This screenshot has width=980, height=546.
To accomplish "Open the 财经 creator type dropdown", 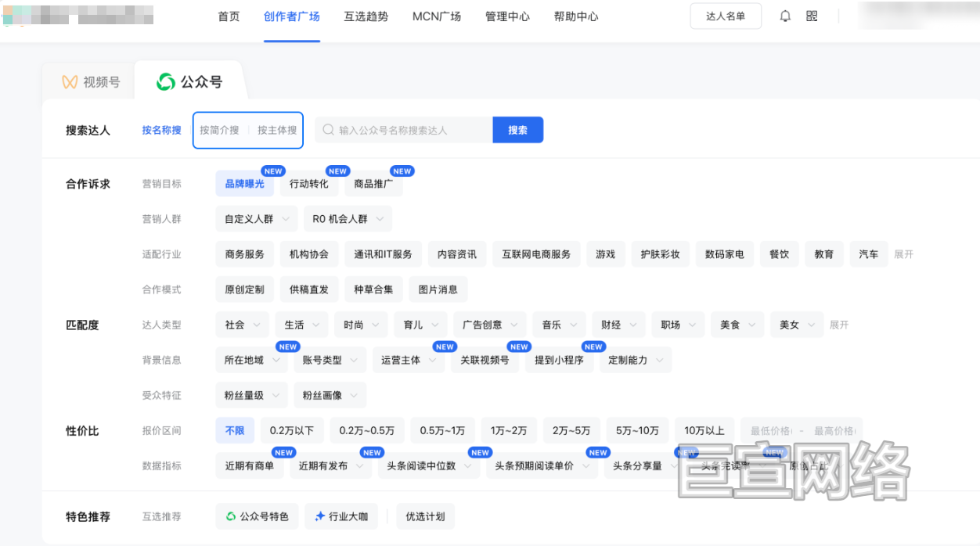I will (618, 325).
